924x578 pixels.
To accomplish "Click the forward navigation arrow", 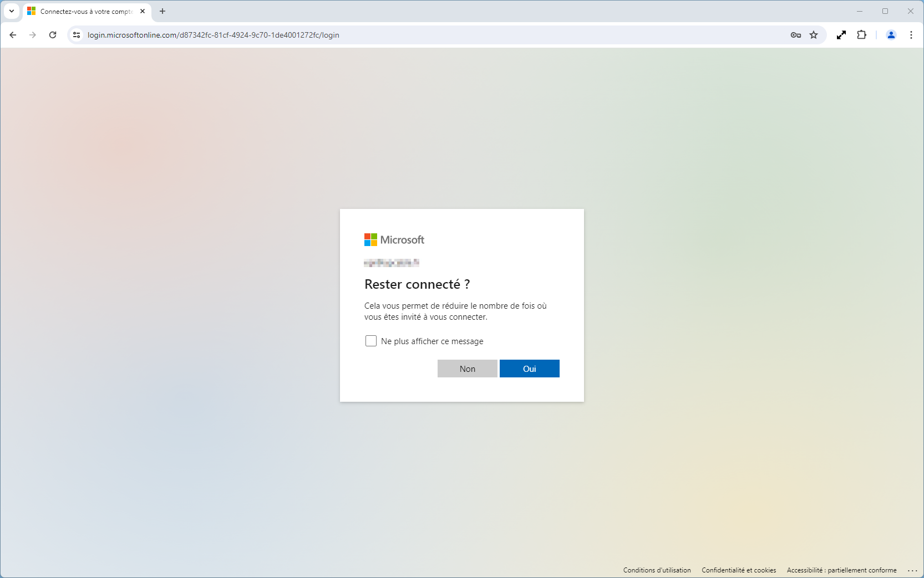I will (x=33, y=35).
